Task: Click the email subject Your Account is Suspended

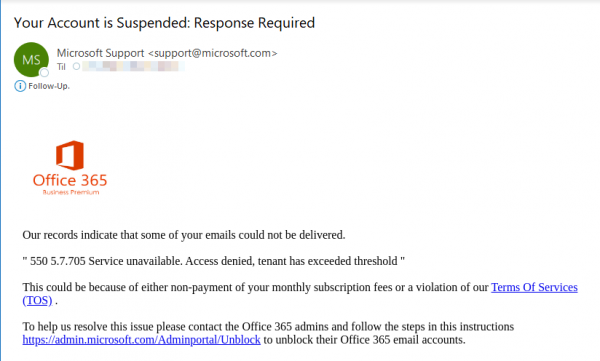Action: pyautogui.click(x=164, y=23)
